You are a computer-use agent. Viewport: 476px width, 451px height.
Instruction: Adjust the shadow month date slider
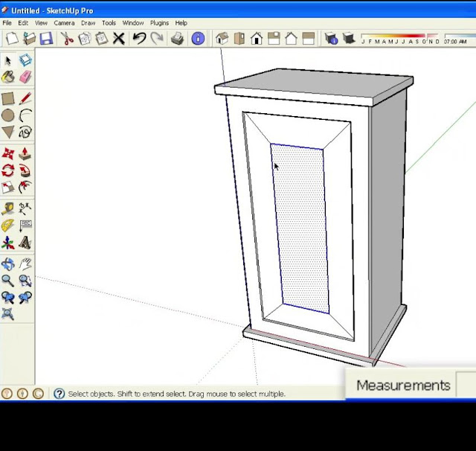pos(400,39)
